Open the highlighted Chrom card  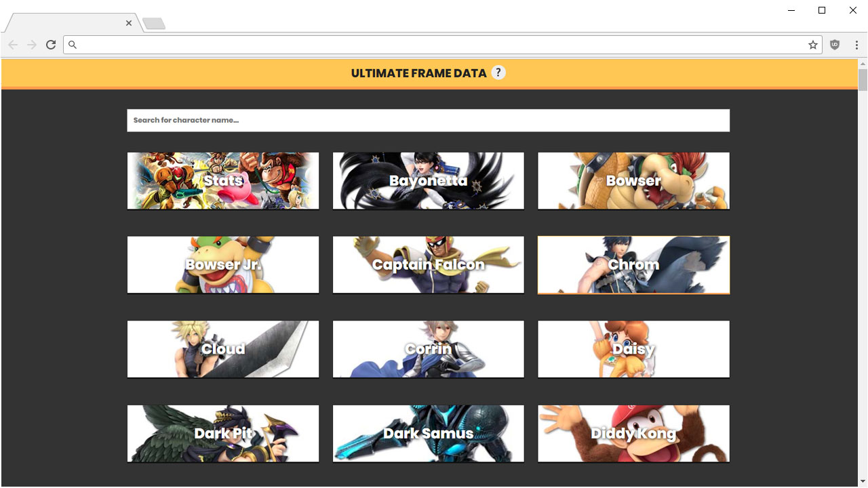click(x=633, y=264)
